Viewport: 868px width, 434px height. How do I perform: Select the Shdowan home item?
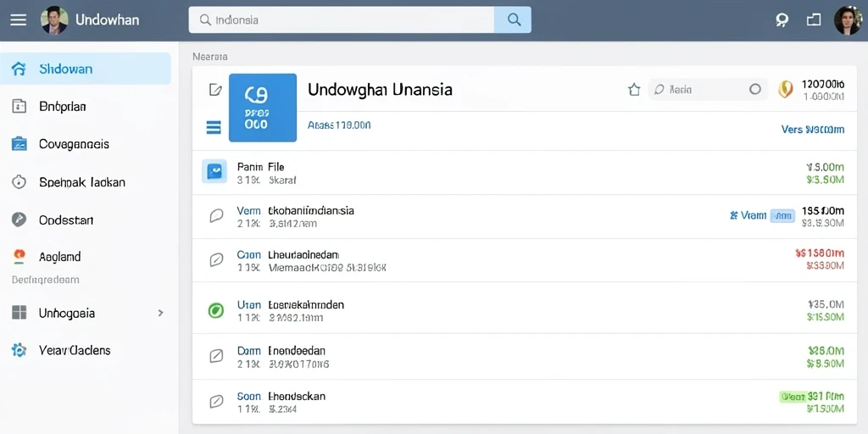click(x=86, y=69)
